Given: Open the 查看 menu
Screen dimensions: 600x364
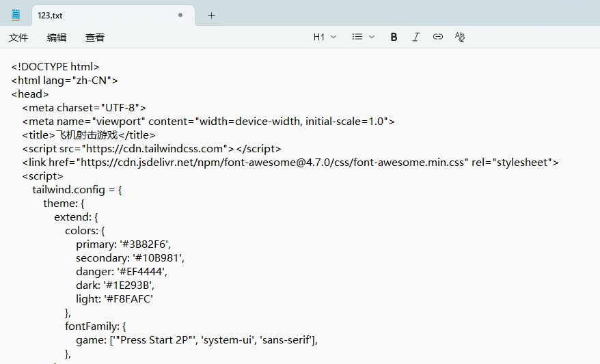Looking at the screenshot, I should pos(95,38).
